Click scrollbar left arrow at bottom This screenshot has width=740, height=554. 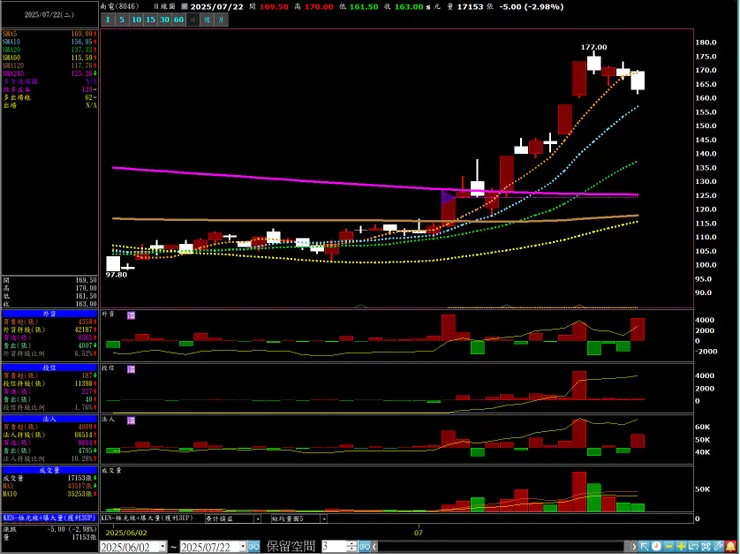tap(375, 547)
